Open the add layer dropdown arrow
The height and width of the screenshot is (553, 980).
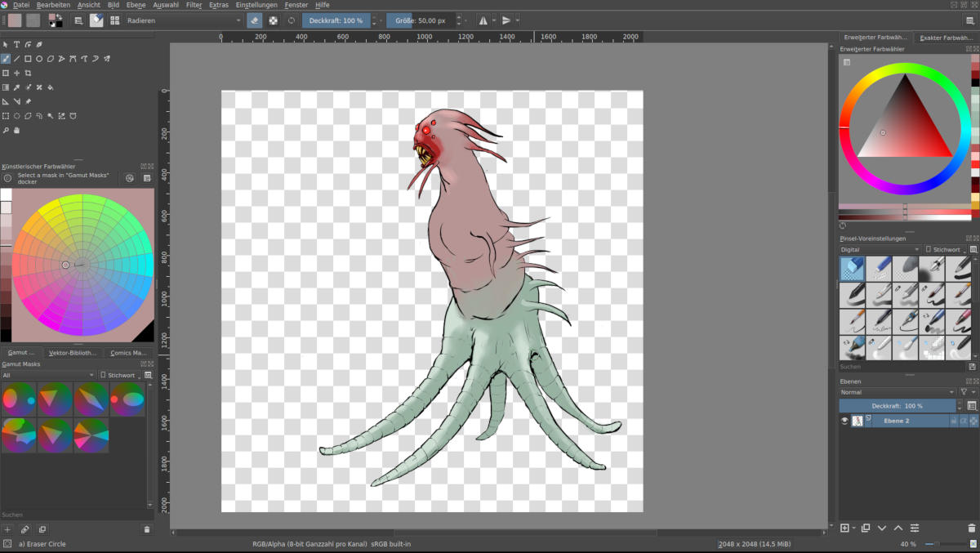click(854, 528)
